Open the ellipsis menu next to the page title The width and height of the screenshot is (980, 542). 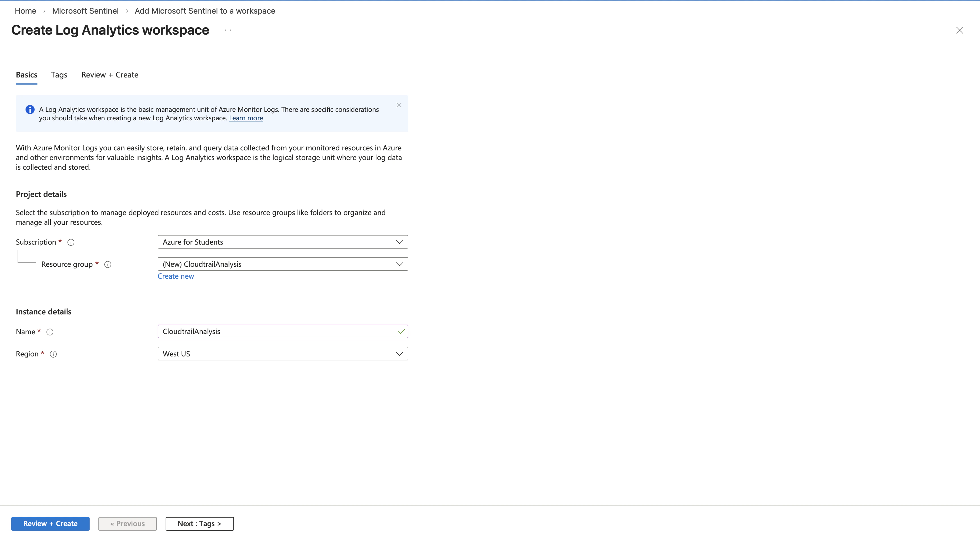coord(228,30)
